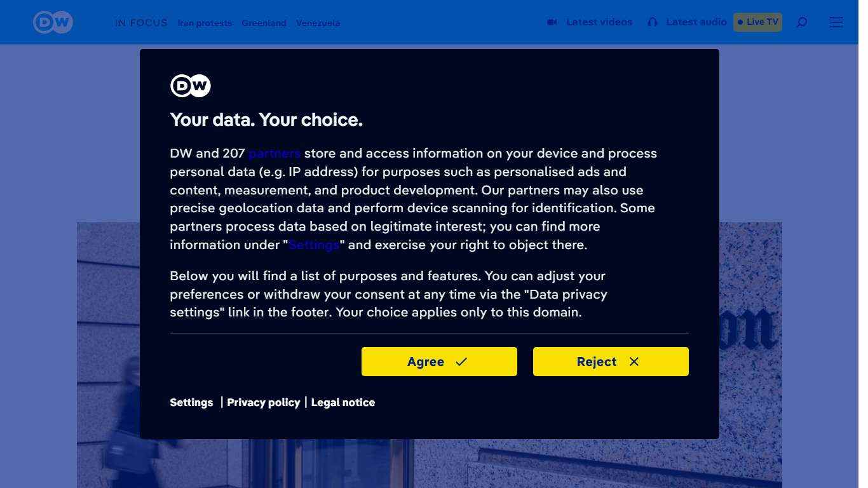This screenshot has width=868, height=488.
Task: Select the Venezuela topic link
Action: (x=318, y=23)
